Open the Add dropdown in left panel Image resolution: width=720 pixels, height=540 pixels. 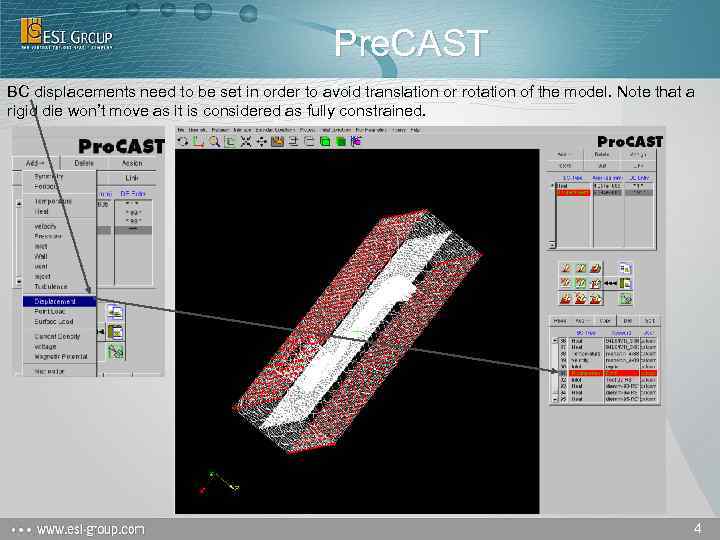[x=35, y=163]
